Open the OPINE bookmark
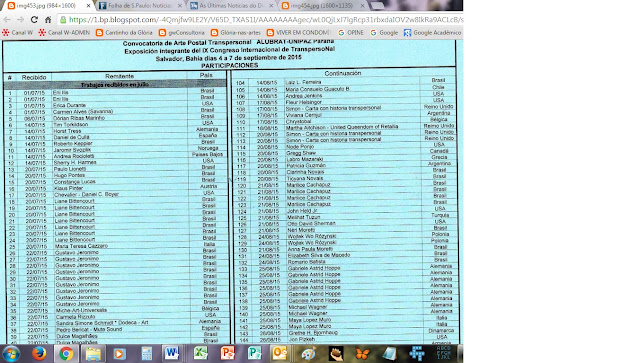This screenshot has width=640, height=363. point(351,33)
